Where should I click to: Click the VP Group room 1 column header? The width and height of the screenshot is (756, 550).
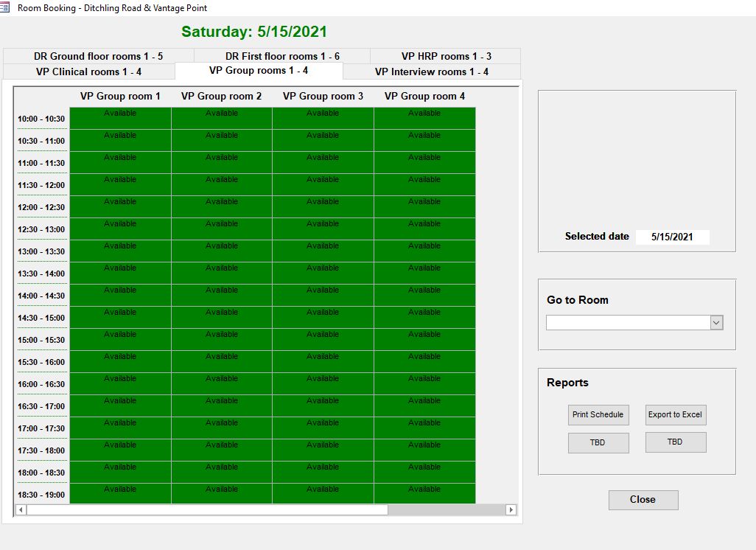point(120,96)
